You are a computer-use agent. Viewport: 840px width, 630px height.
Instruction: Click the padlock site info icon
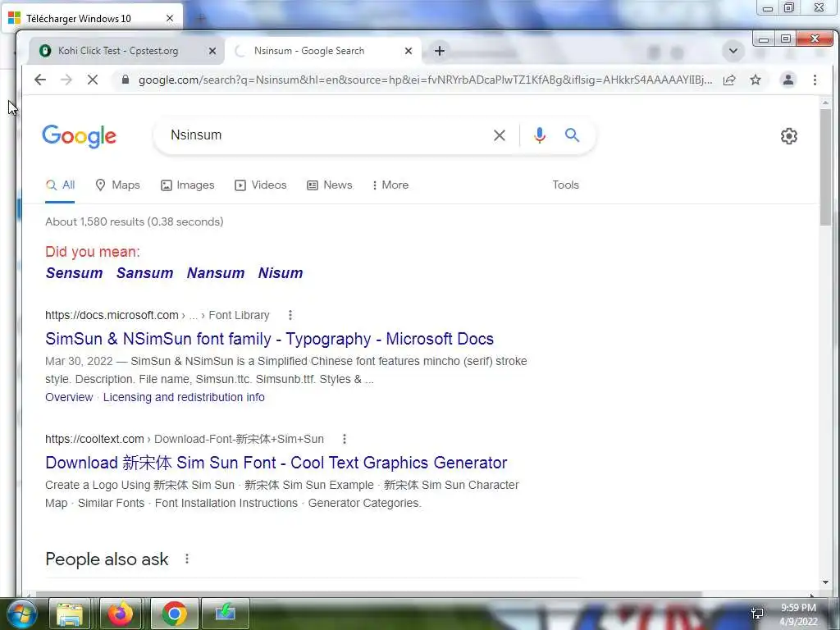click(126, 80)
